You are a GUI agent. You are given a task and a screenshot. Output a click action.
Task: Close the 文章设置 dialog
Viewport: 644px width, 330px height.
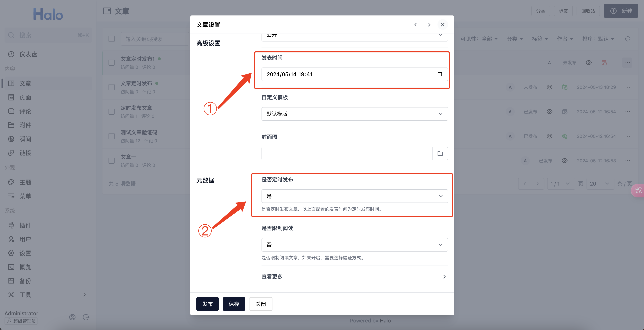pos(443,25)
